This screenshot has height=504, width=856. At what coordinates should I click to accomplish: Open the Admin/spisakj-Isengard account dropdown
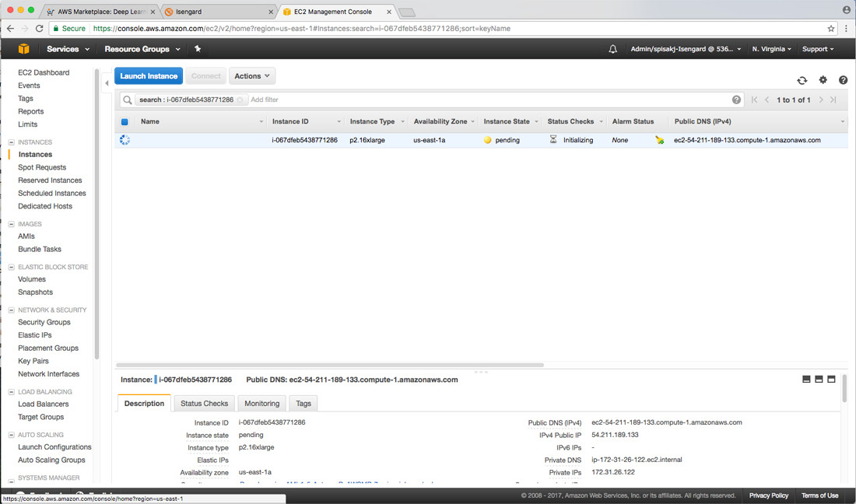686,49
